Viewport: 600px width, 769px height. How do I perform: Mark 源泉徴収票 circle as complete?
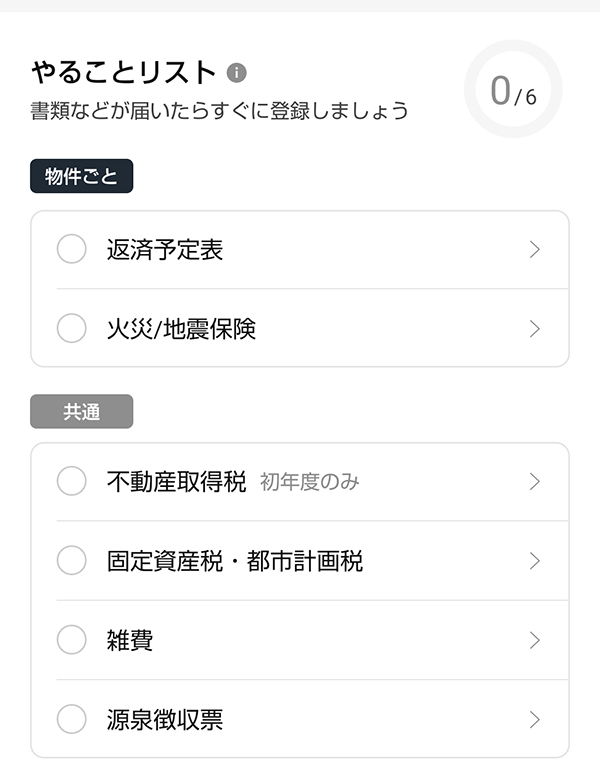tap(72, 719)
